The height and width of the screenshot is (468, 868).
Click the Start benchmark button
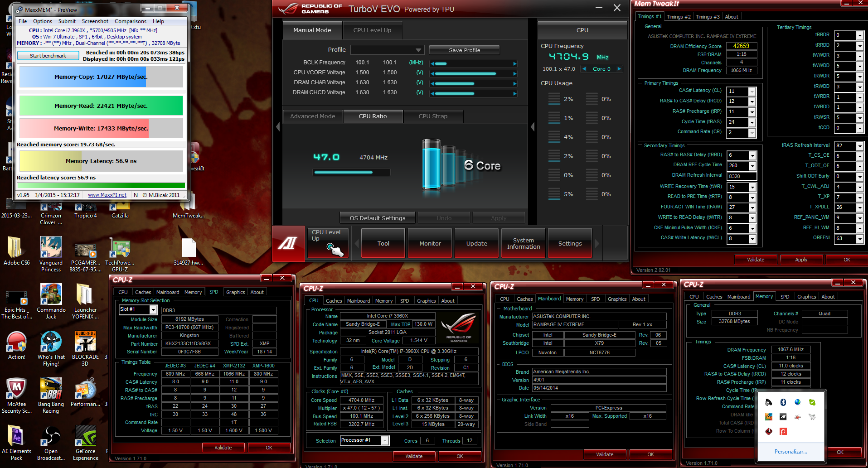point(48,56)
